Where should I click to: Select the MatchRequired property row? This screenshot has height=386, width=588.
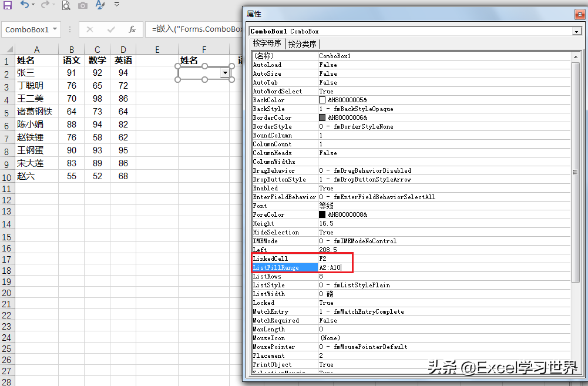[411, 320]
